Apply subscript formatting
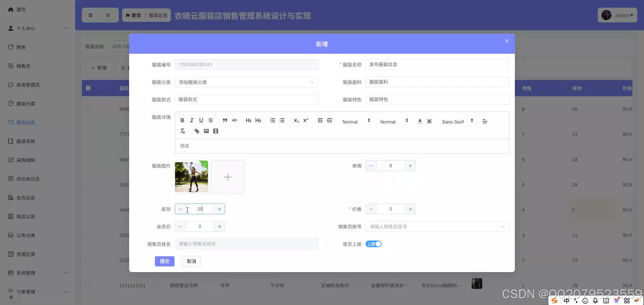The width and height of the screenshot is (644, 305). coord(296,120)
